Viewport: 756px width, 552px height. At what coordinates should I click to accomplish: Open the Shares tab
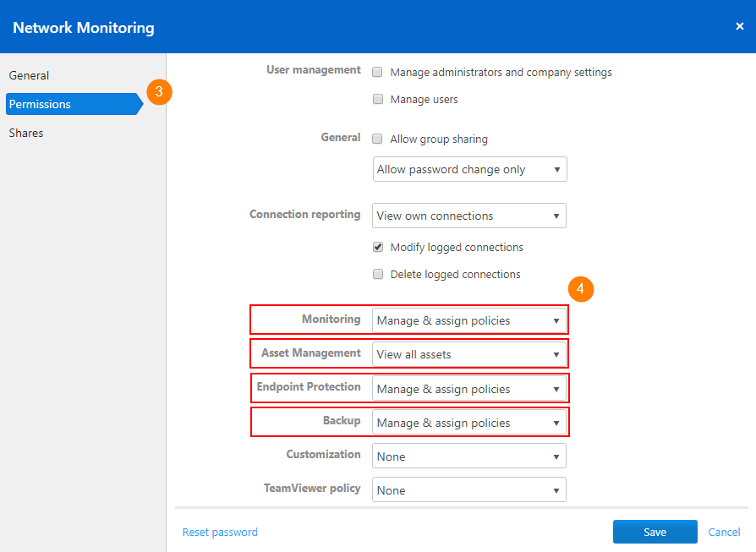point(26,133)
